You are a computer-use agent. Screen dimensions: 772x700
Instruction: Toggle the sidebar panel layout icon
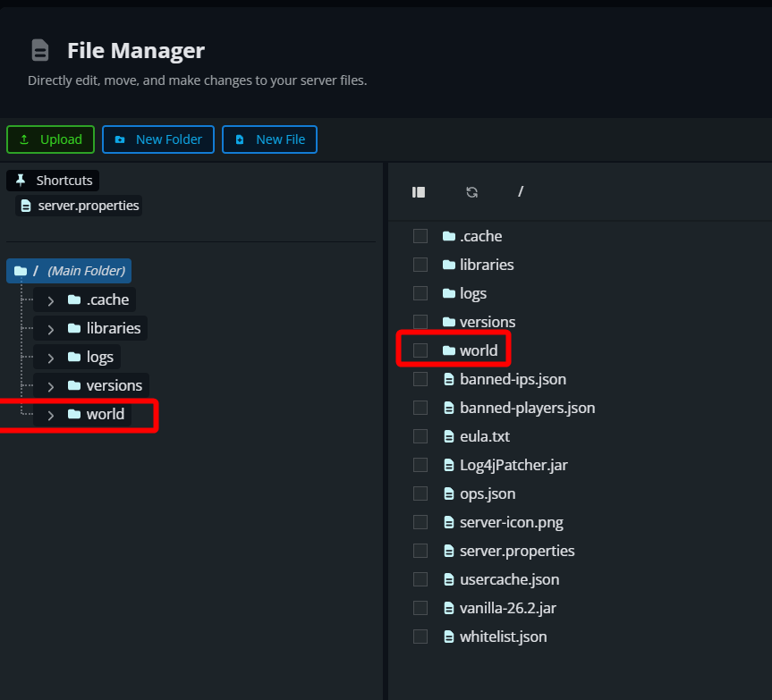(419, 192)
